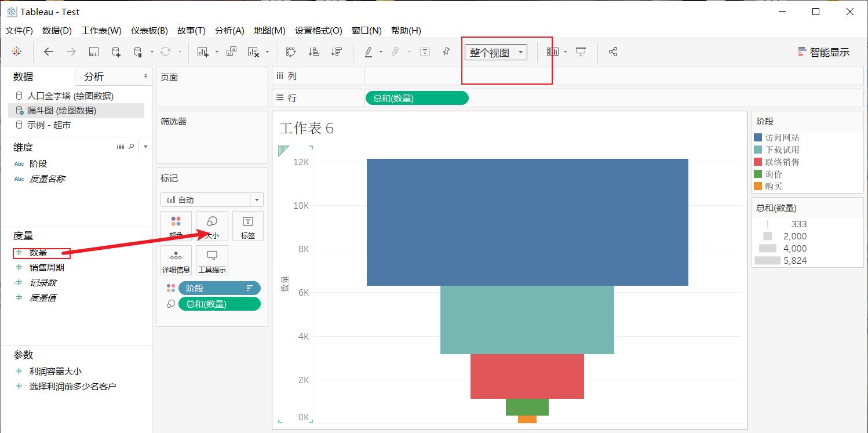Click the group members paperclip icon

click(395, 52)
